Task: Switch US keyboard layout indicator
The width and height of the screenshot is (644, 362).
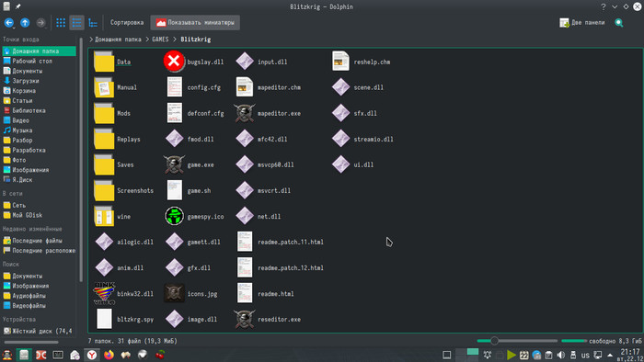Action: click(x=585, y=355)
